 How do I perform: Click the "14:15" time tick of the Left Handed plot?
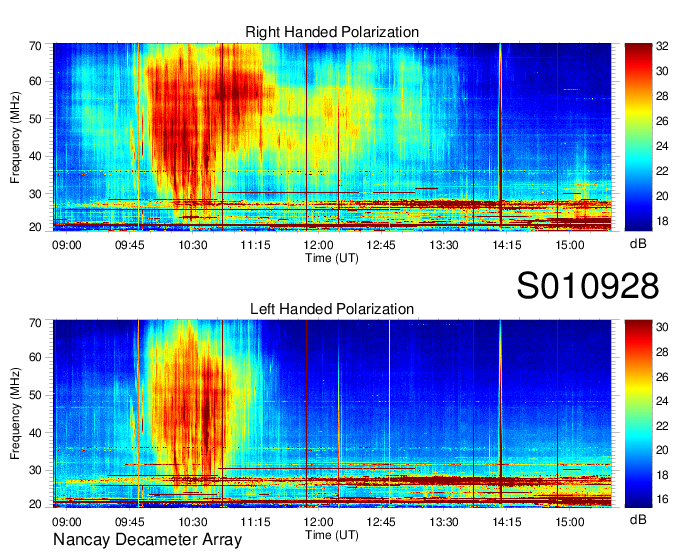pyautogui.click(x=507, y=522)
